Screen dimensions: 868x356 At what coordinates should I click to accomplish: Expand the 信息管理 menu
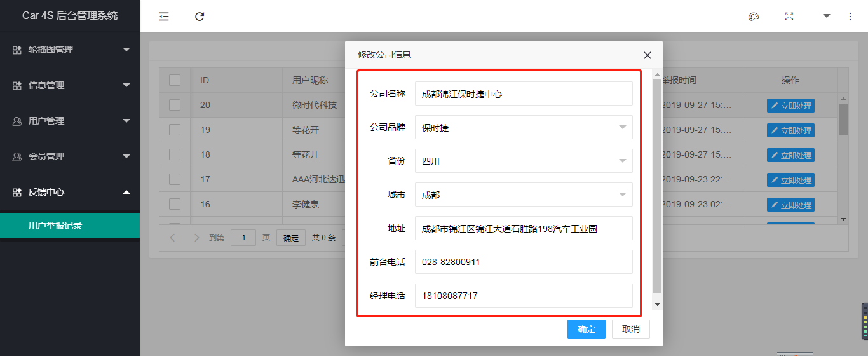126,85
